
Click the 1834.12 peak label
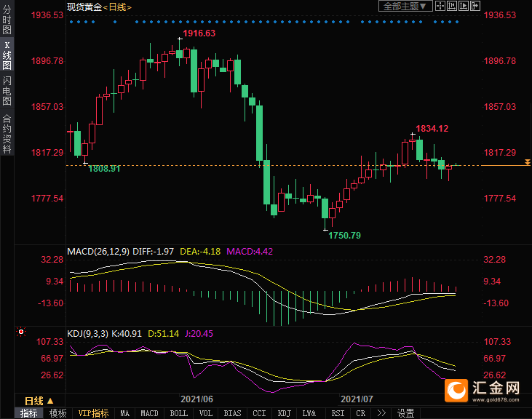click(432, 129)
